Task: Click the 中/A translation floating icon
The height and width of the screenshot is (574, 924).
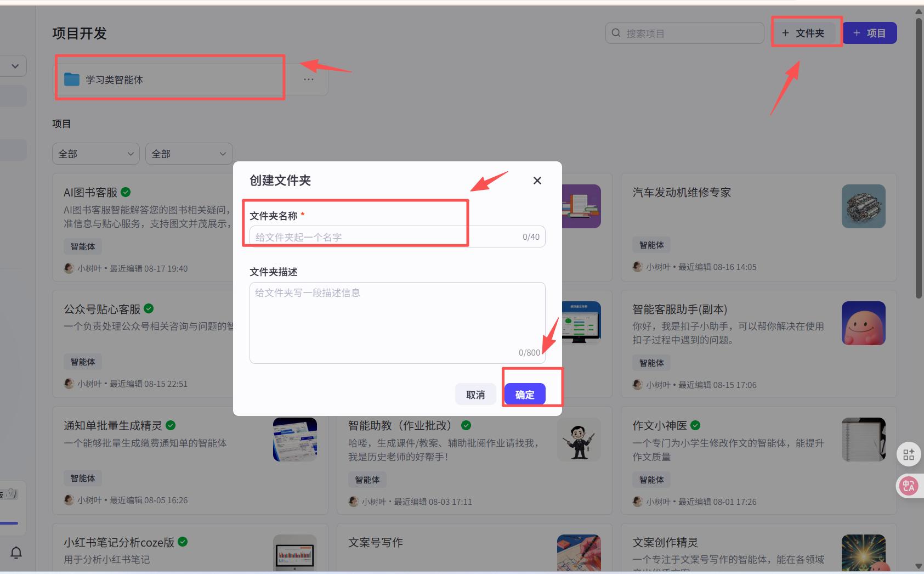Action: pos(910,486)
